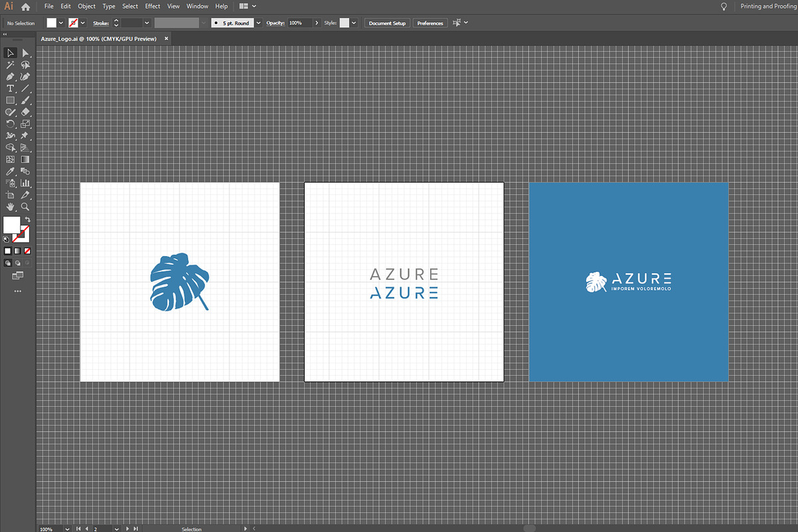Select the Shape Builder tool
Screen dimensions: 798x532
coord(11,148)
